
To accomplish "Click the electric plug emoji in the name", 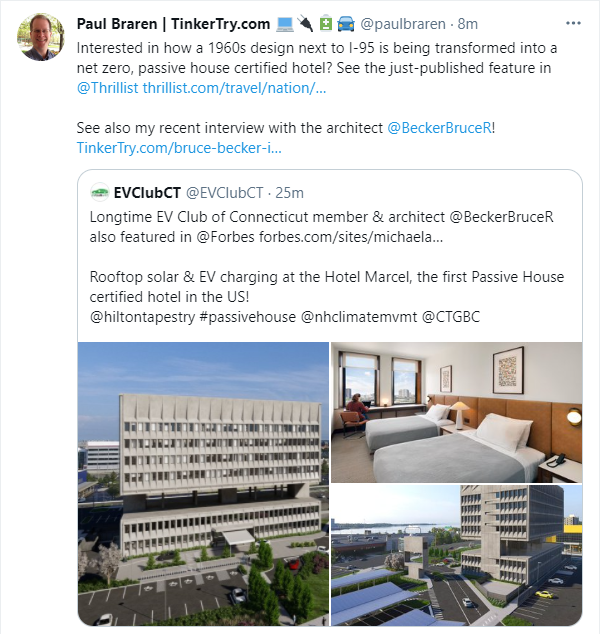I will 306,24.
